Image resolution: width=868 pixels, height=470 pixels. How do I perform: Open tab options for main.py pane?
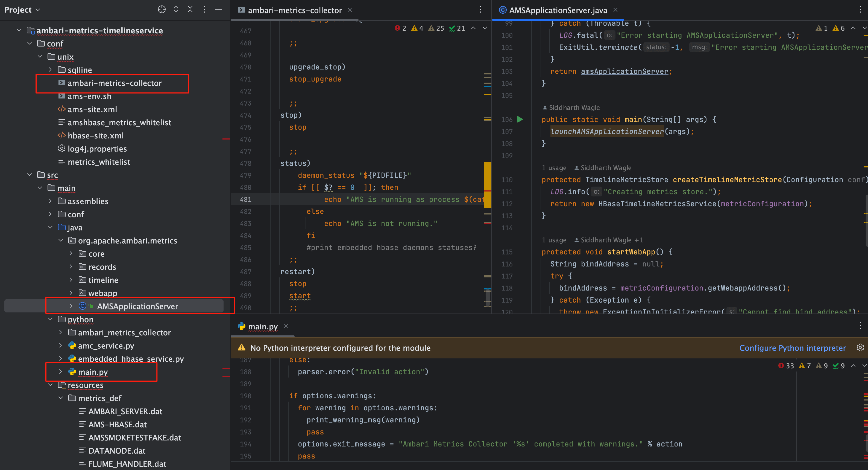(860, 326)
